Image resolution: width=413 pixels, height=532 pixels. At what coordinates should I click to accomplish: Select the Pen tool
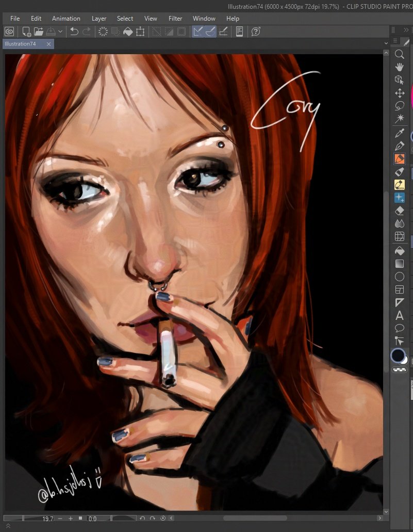[400, 146]
